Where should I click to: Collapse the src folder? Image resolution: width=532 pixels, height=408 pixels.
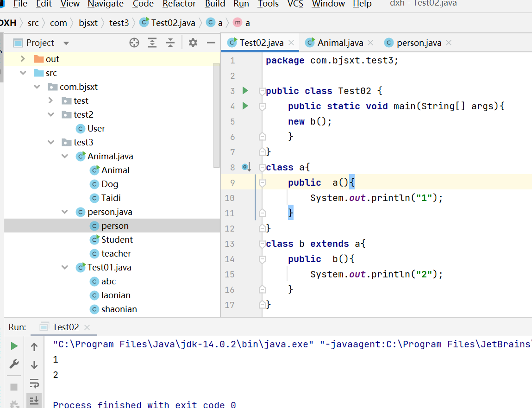point(23,73)
